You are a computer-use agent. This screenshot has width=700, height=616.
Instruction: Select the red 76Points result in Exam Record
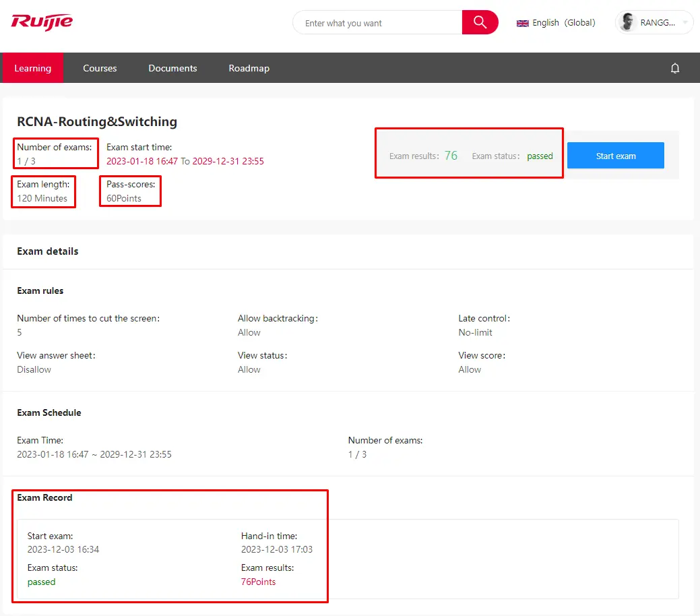258,582
